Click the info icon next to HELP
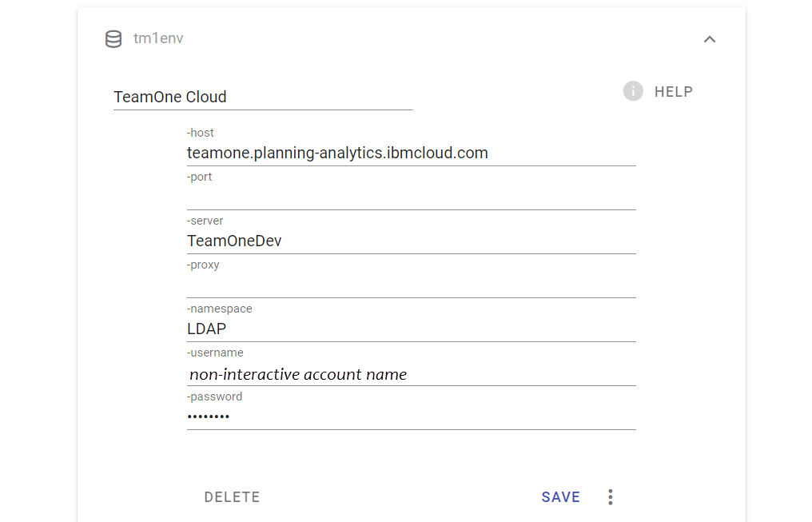Screen dimensions: 812x522 click(x=633, y=91)
